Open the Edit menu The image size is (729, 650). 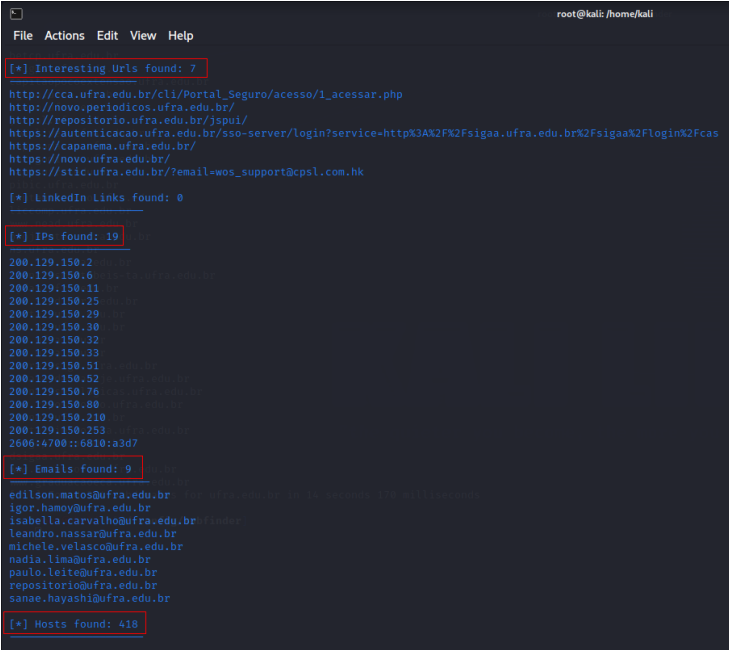coord(107,36)
